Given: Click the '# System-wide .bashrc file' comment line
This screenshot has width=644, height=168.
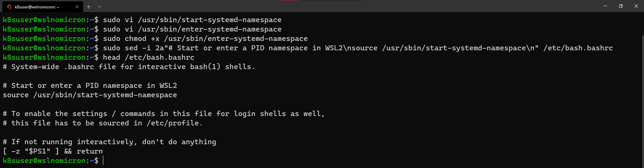Looking at the screenshot, I should coord(129,67).
